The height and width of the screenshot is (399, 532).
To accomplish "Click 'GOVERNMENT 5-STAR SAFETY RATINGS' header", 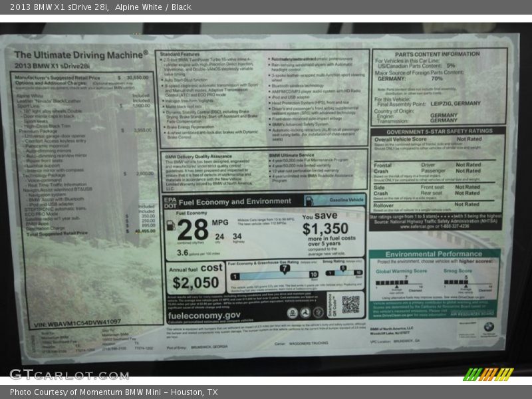I will pyautogui.click(x=440, y=131).
